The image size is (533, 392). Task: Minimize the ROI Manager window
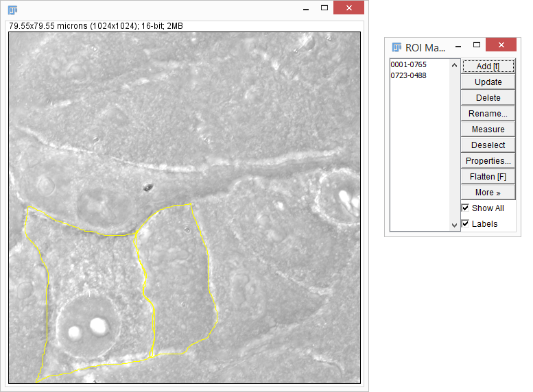(458, 45)
